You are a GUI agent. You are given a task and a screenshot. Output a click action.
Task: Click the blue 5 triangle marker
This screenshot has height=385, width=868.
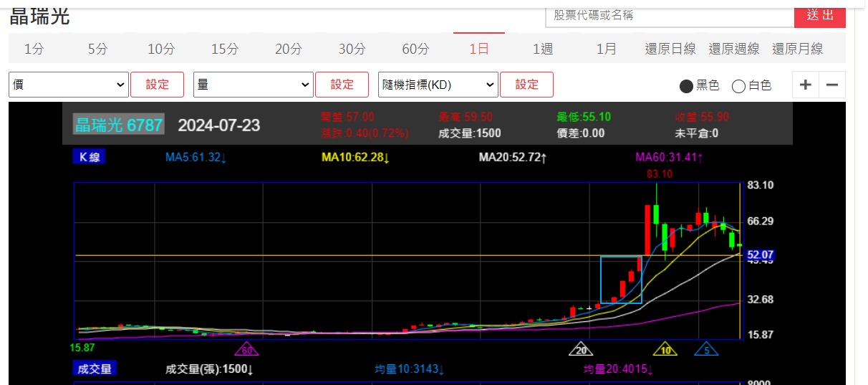click(x=706, y=350)
